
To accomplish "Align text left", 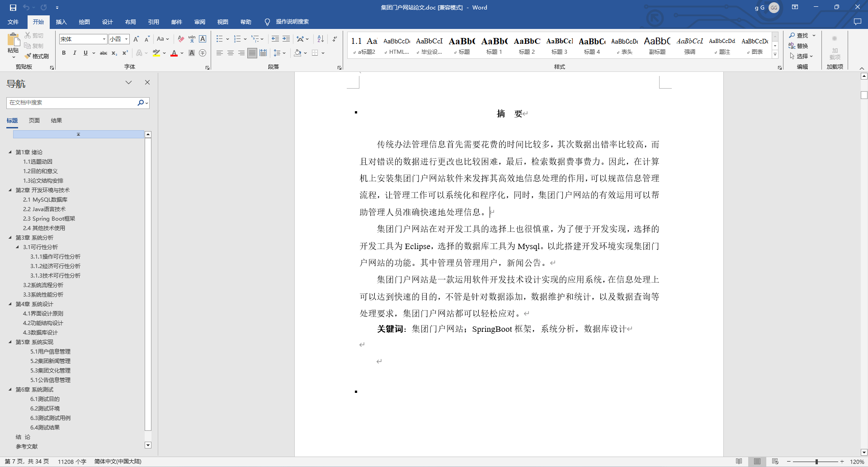I will click(x=220, y=53).
